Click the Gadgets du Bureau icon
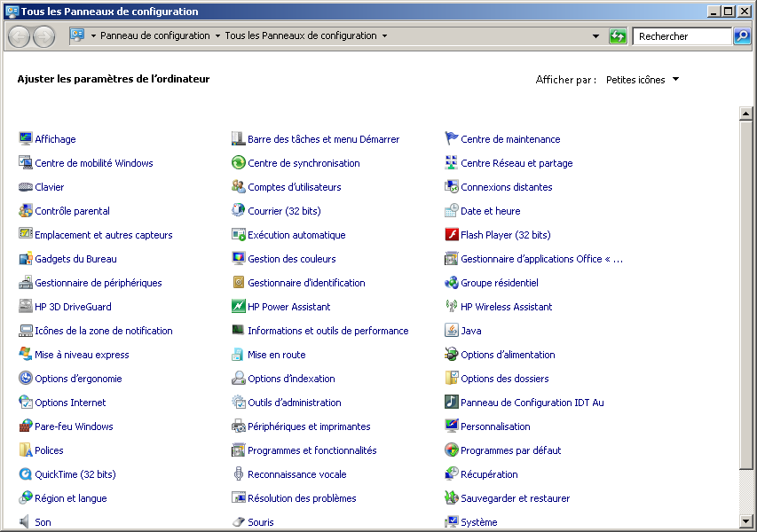Image resolution: width=757 pixels, height=532 pixels. [25, 259]
